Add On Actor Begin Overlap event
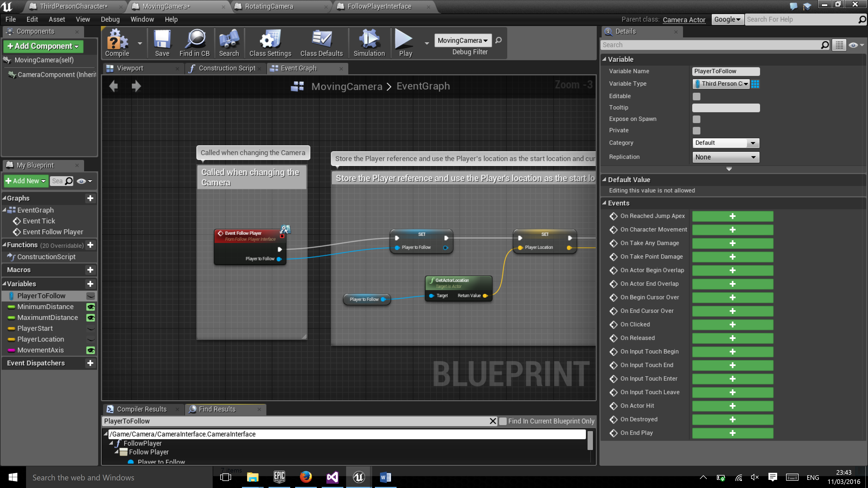868x488 pixels. click(732, 271)
